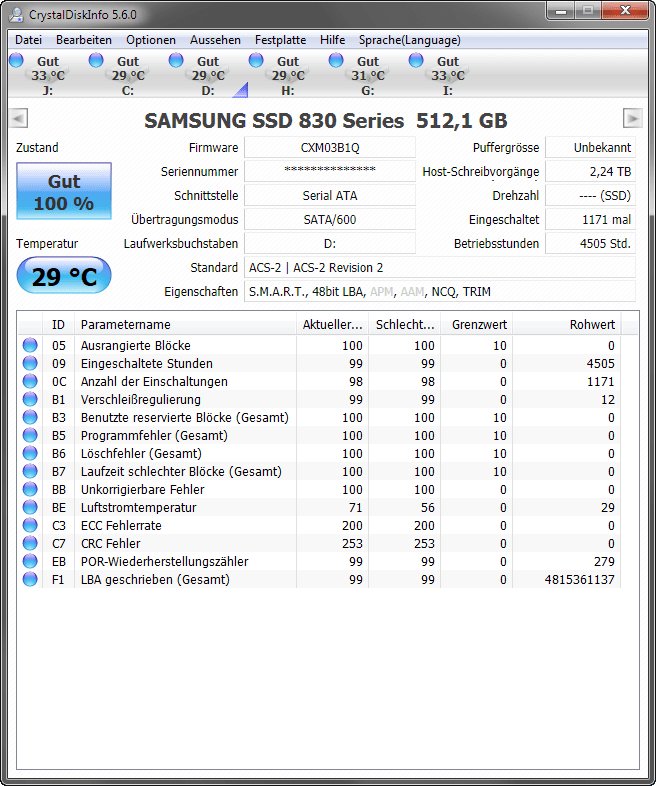Click the Grenzwert column header
Viewport: 656px width, 786px height.
pos(477,324)
